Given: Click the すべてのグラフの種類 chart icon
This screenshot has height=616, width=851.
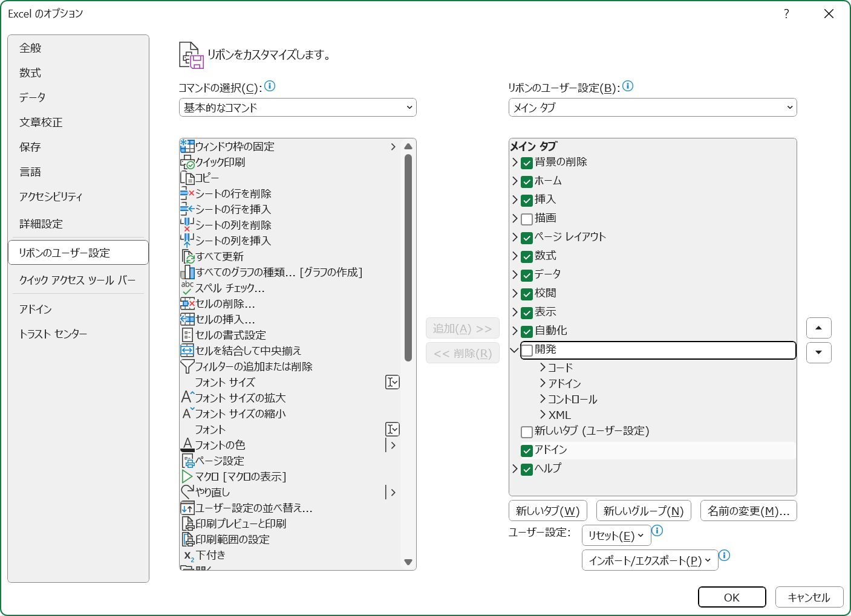Looking at the screenshot, I should pyautogui.click(x=187, y=272).
